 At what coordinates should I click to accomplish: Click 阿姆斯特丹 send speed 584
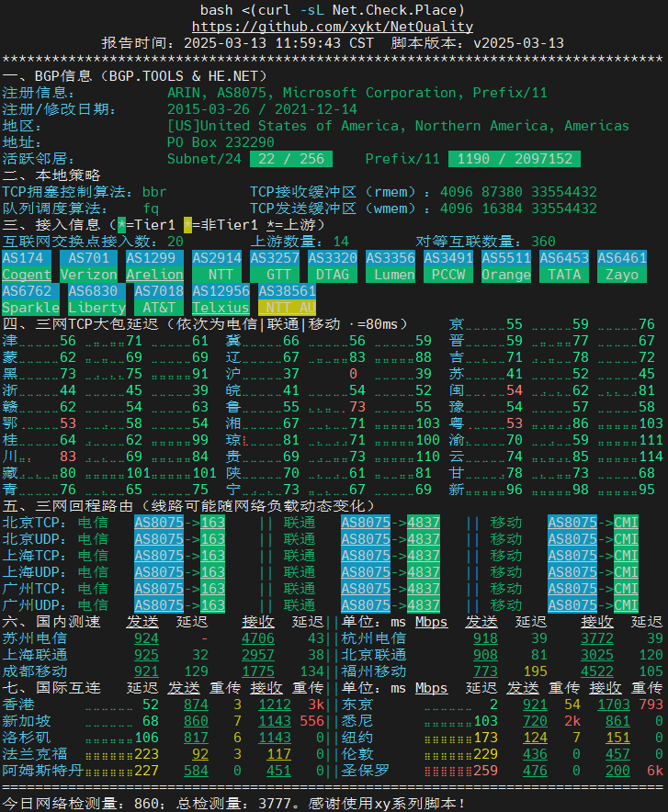tap(197, 771)
